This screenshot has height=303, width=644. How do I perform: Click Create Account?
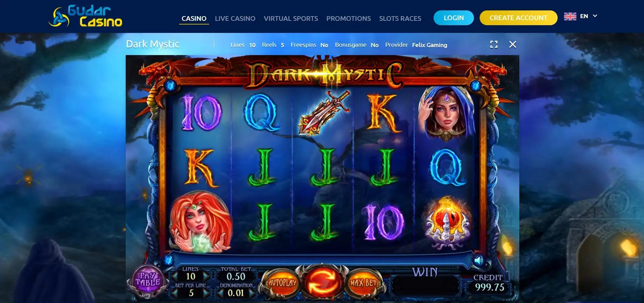(x=518, y=18)
